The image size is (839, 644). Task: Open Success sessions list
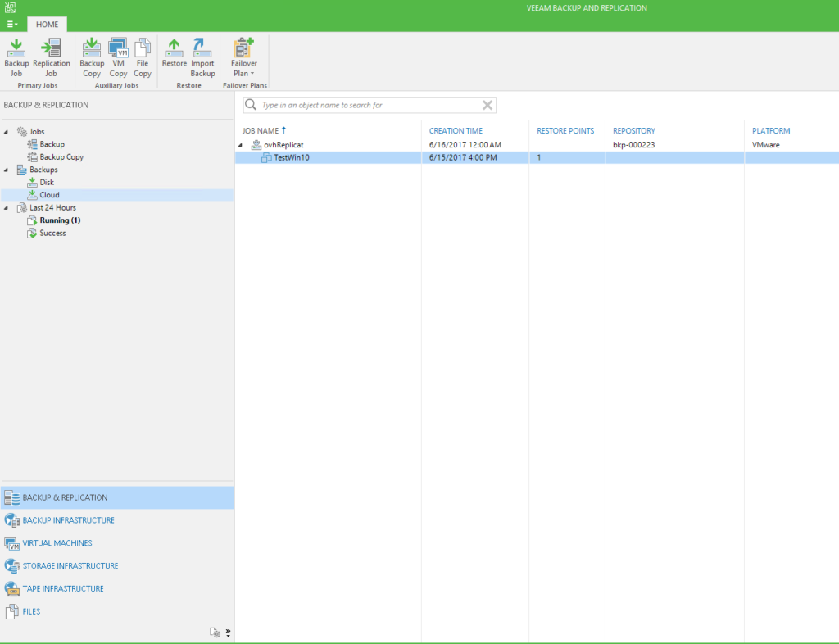point(52,234)
